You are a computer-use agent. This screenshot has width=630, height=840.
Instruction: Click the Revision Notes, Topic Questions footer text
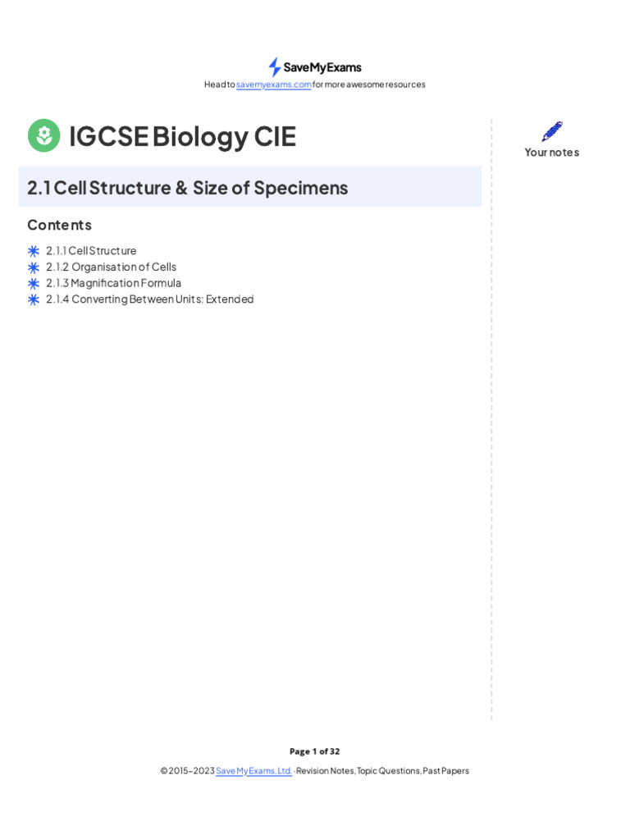coord(383,771)
